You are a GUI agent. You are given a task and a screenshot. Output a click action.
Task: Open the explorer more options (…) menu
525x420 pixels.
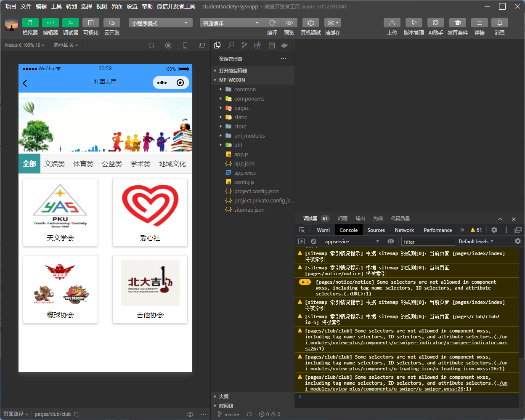[x=284, y=58]
